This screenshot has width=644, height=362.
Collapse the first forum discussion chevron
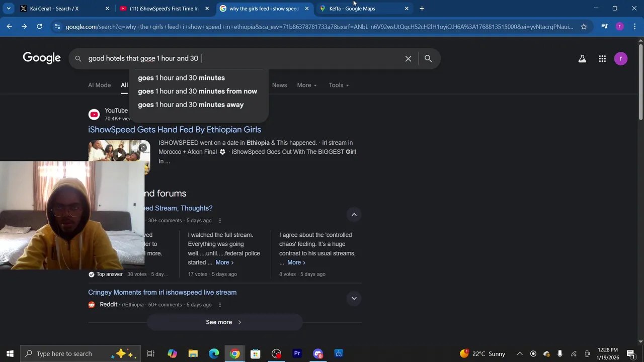354,215
